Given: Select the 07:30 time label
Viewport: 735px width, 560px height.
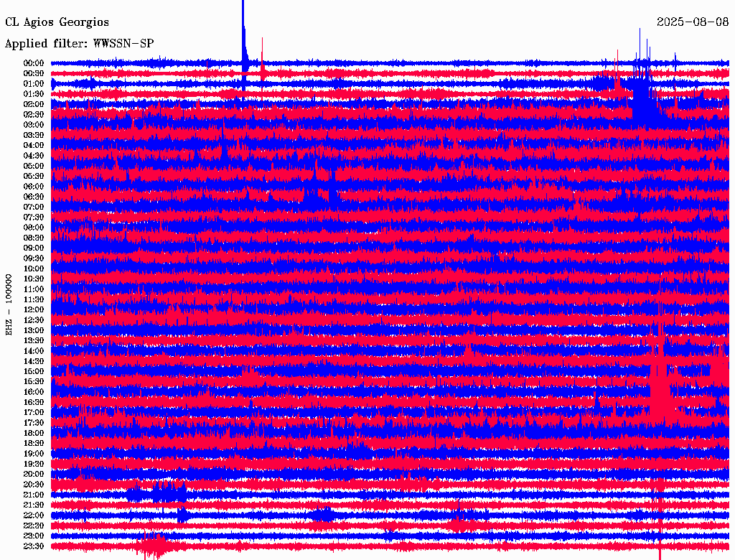Looking at the screenshot, I should [34, 217].
